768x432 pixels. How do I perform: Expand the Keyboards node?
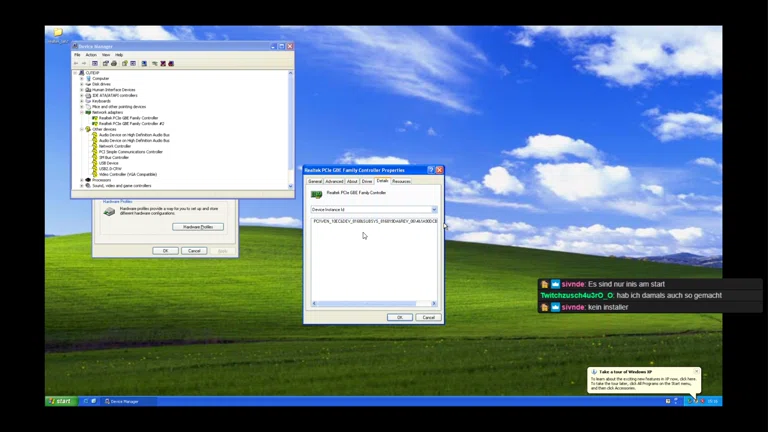[82, 101]
